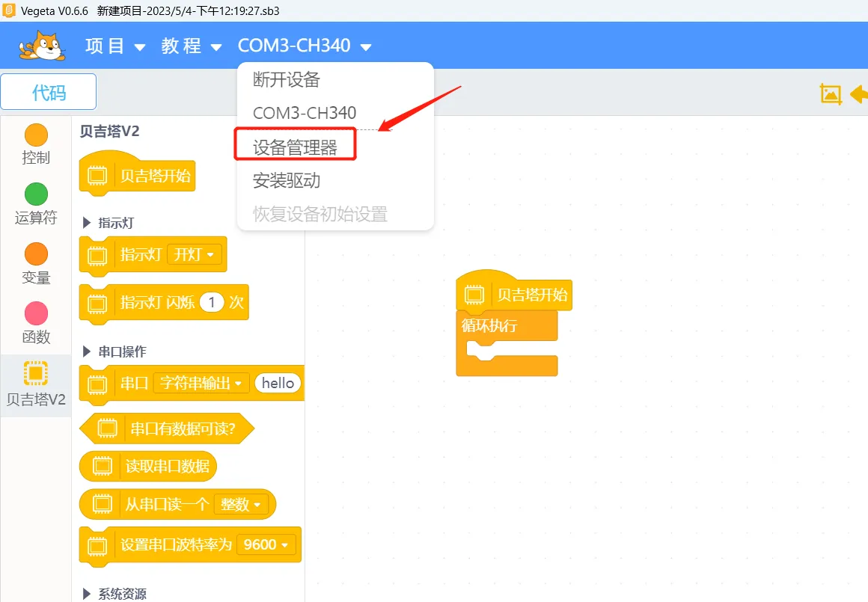Select the 贝吉塔V2 chip category icon

[36, 373]
